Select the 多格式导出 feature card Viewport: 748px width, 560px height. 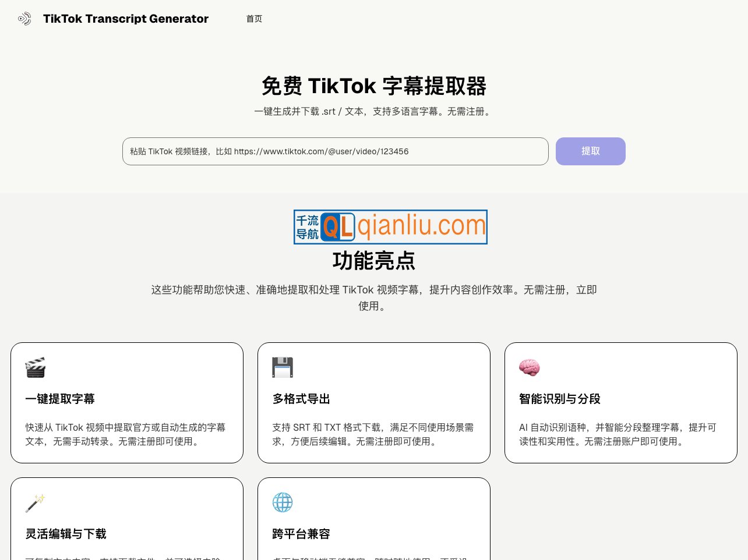click(373, 402)
